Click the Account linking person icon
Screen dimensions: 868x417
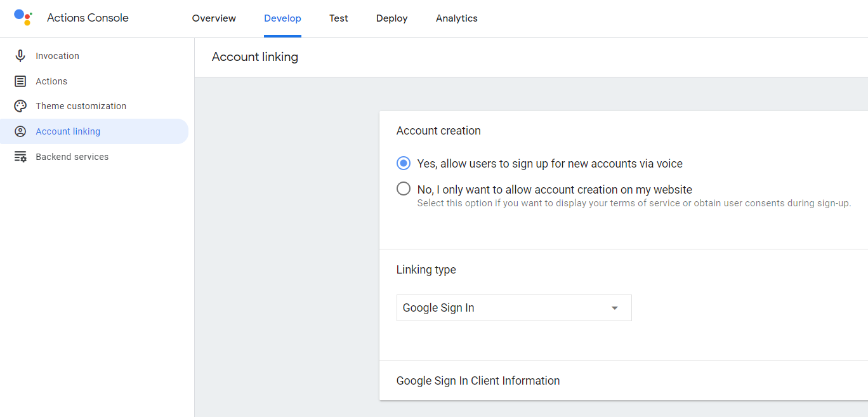click(20, 131)
